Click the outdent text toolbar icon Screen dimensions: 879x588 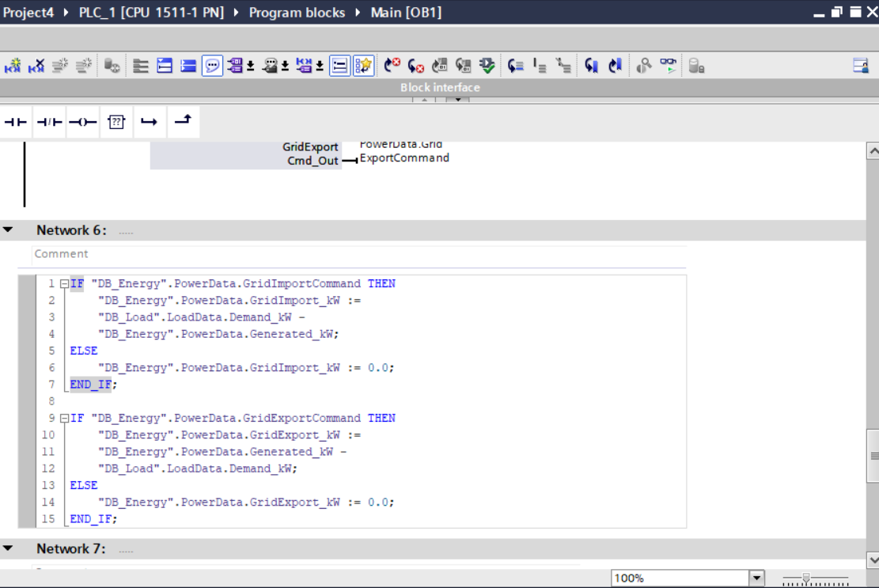(563, 66)
